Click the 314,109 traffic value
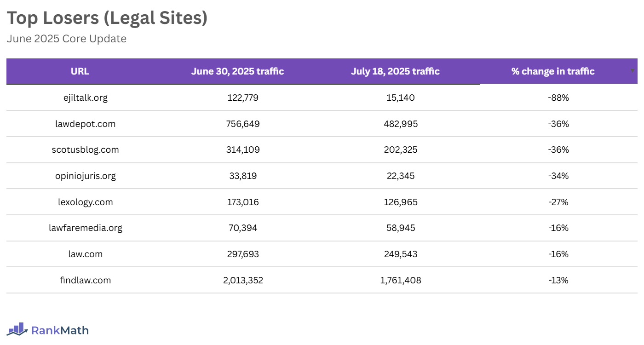 click(x=243, y=149)
